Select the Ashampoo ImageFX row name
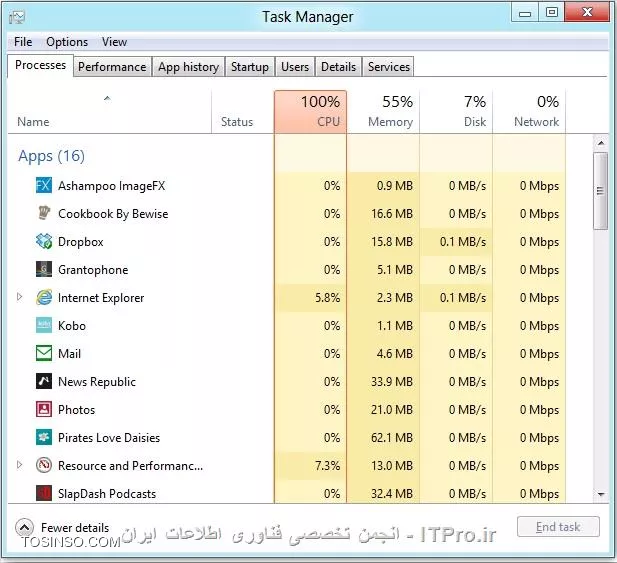Screen dimensions: 617x563 [x=112, y=185]
